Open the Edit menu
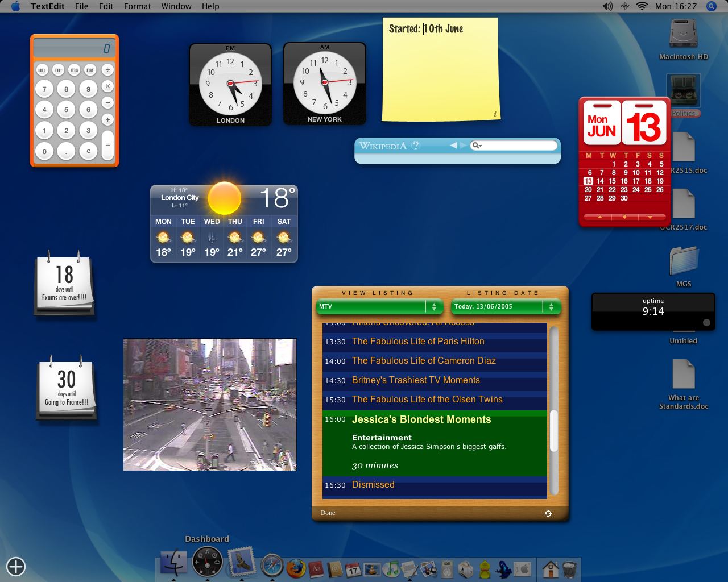 (106, 6)
